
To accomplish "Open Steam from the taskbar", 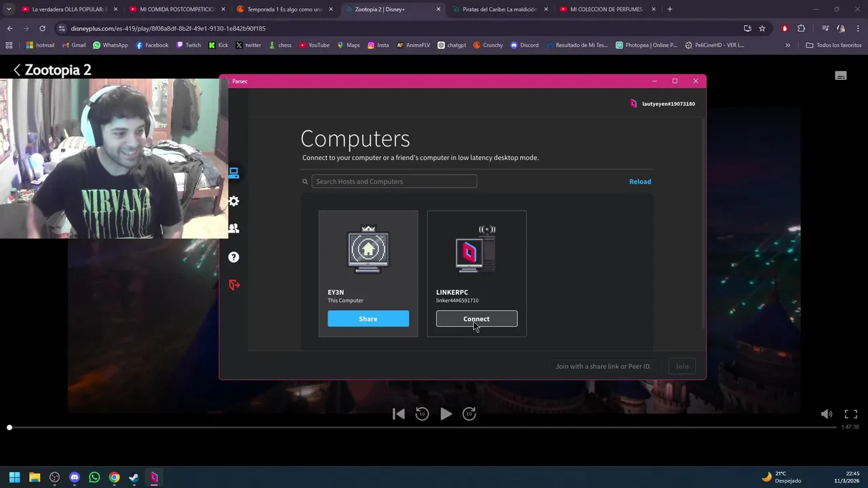I will click(134, 477).
